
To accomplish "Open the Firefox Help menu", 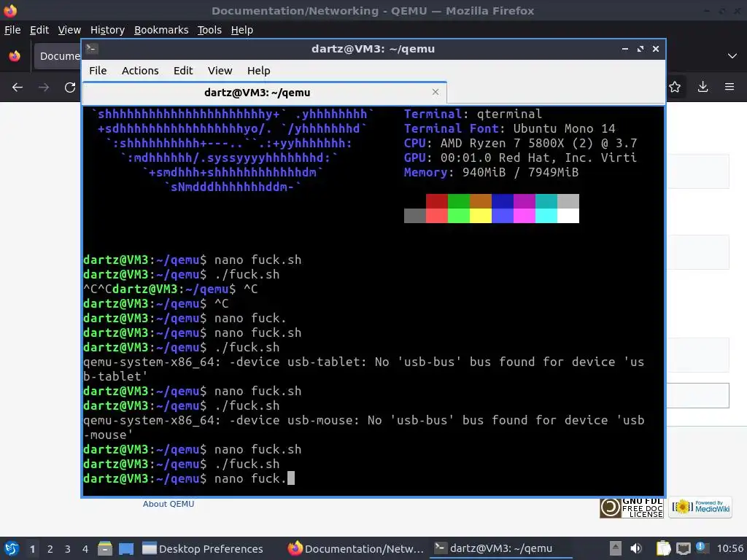I will (x=242, y=30).
